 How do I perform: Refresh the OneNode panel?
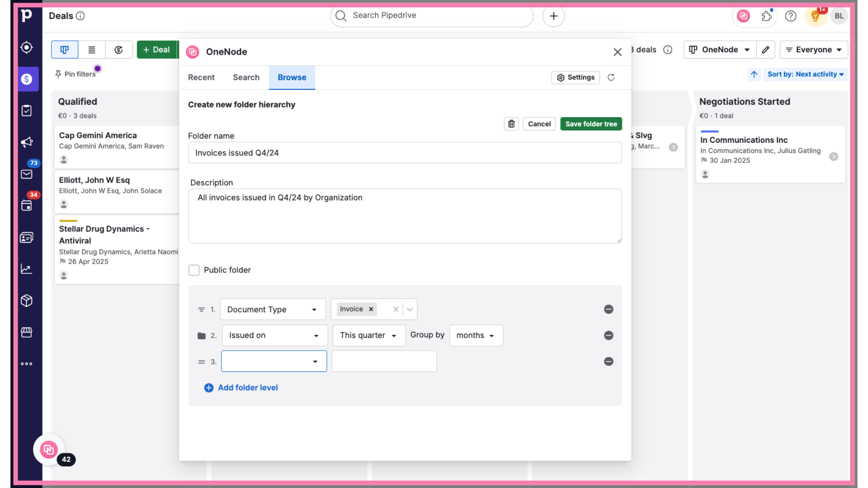click(x=611, y=77)
